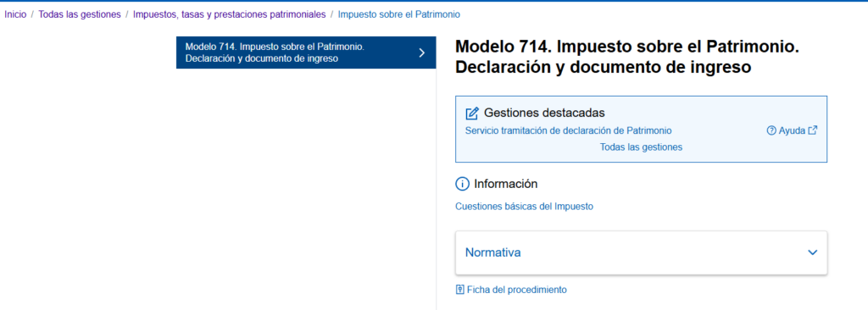Go to Inicio breadcrumb link
The width and height of the screenshot is (868, 310).
(15, 15)
